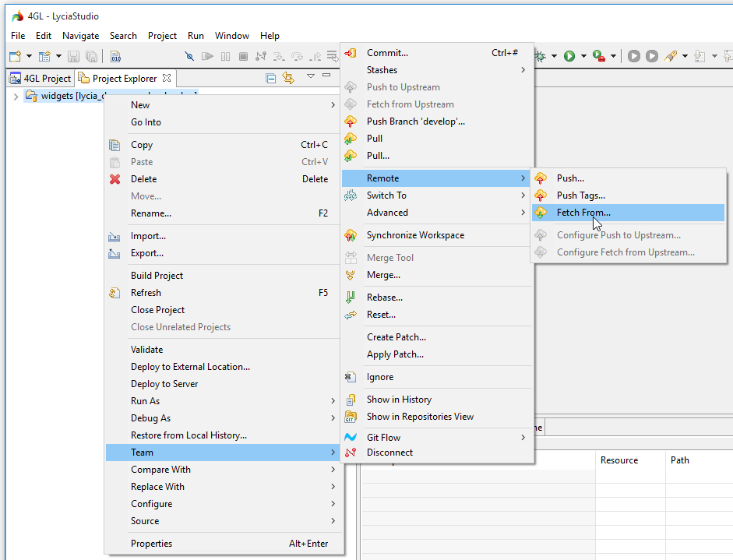This screenshot has width=733, height=560.
Task: Click the green Run toolbar button
Action: 569,56
